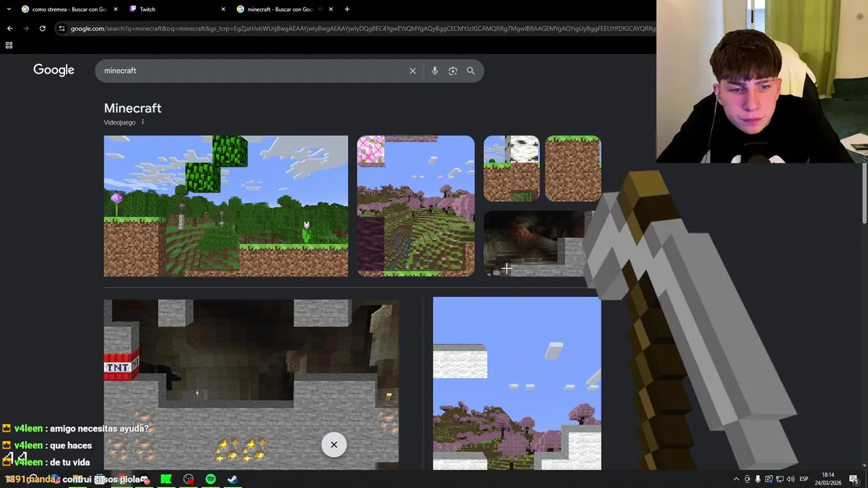Change the ESP keyboard language indicator
Image resolution: width=868 pixels, height=488 pixels.
pos(804,479)
